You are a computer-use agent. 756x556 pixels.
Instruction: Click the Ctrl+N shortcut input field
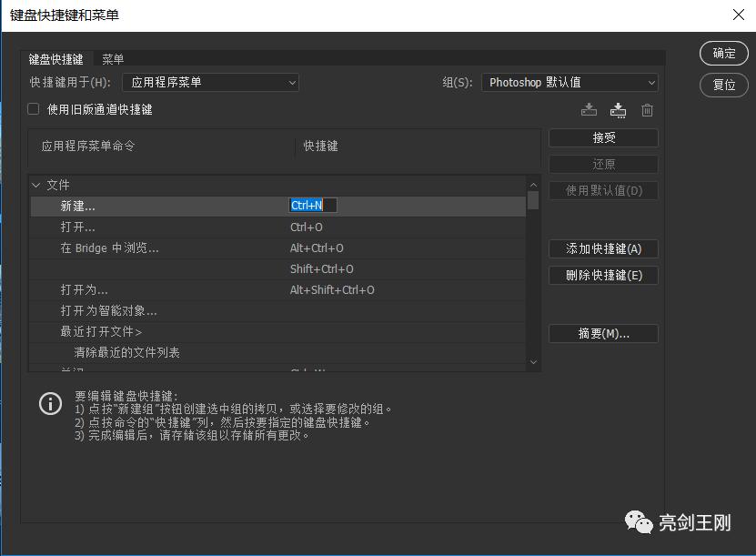point(312,205)
